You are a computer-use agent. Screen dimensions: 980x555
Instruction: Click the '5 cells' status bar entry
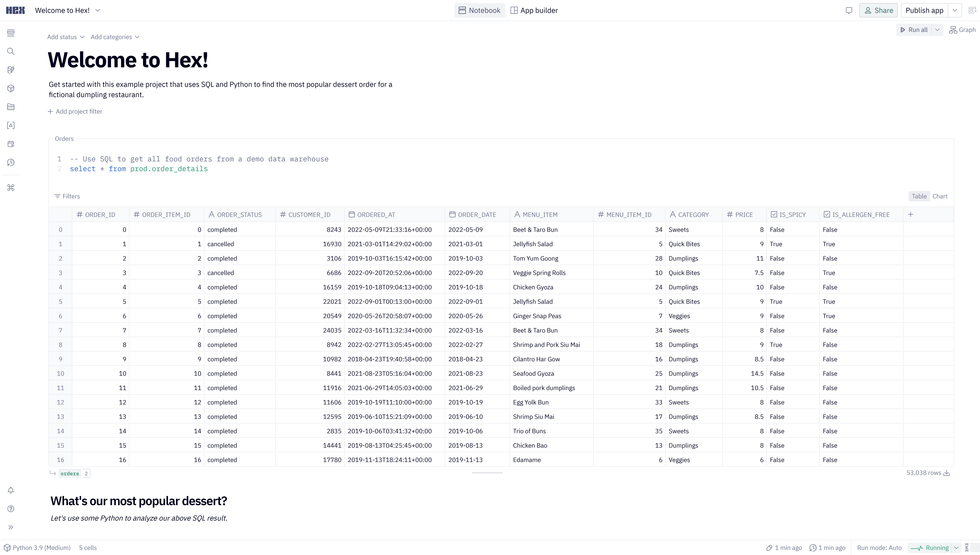(x=88, y=548)
